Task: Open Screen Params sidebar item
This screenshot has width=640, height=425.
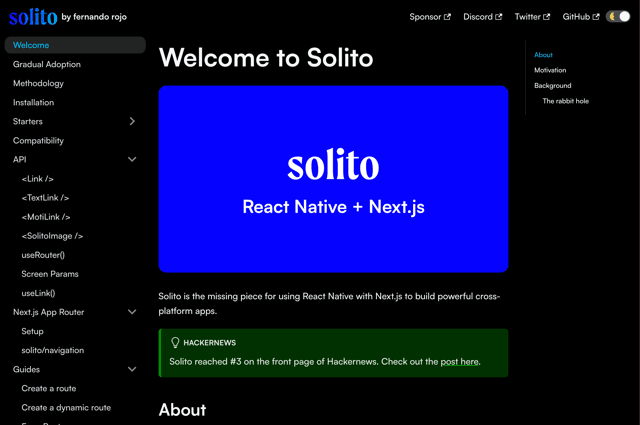Action: (x=50, y=274)
